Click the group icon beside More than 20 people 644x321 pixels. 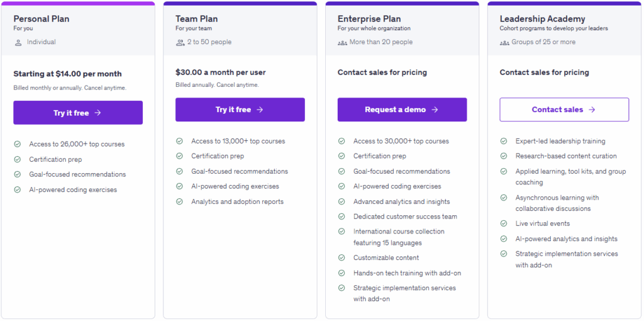[342, 42]
